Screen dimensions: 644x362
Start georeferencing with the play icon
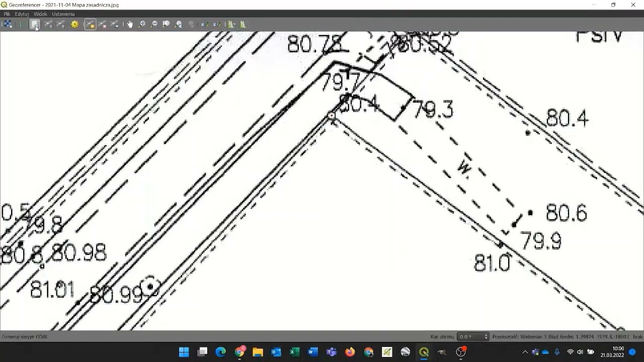tap(21, 24)
